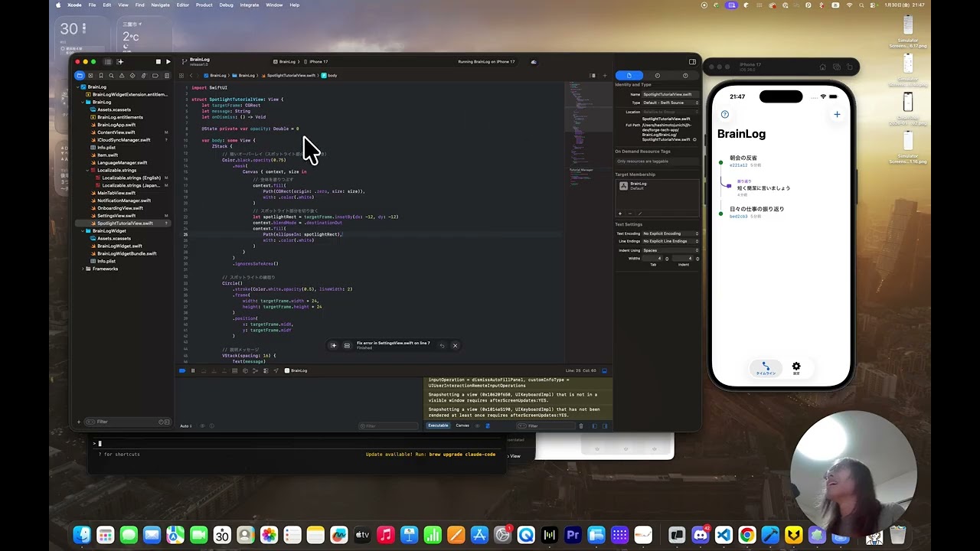Viewport: 980px width, 551px height.
Task: Simulate location arrow in debug bar
Action: [x=276, y=370]
